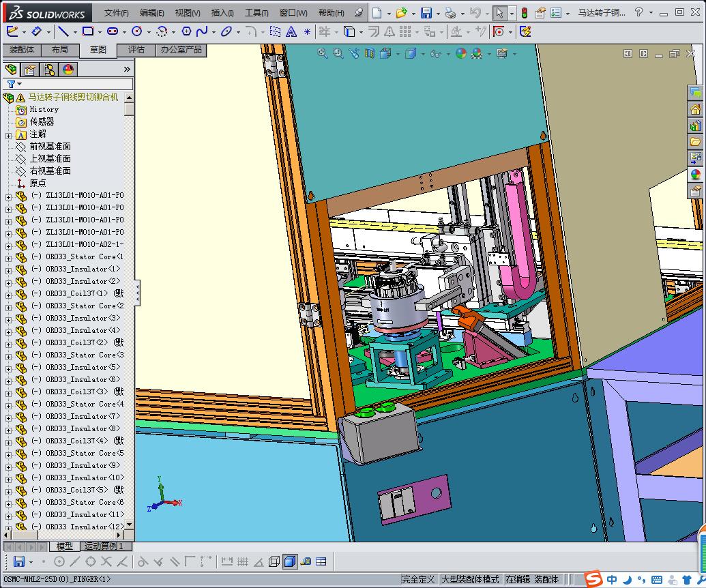Viewport: 706px width, 588px height.
Task: Click the Smart Dimension tool icon
Action: click(38, 31)
